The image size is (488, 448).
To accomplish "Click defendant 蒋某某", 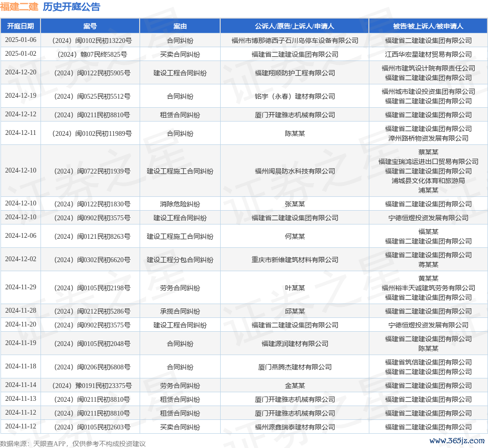I will [428, 265].
